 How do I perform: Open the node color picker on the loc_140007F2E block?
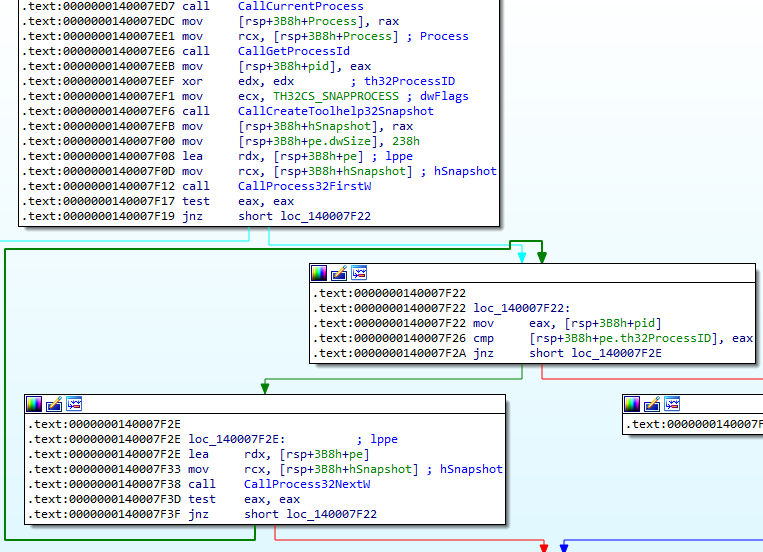point(33,404)
